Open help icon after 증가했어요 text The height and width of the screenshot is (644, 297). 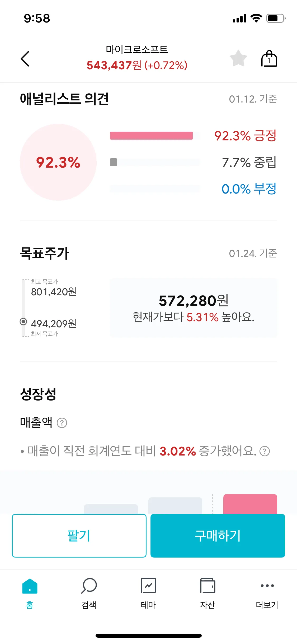coord(265,451)
